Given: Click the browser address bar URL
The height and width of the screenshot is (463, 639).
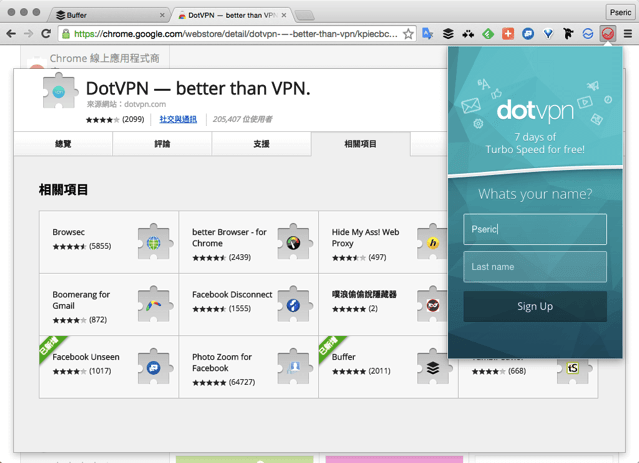Looking at the screenshot, I should tap(236, 34).
